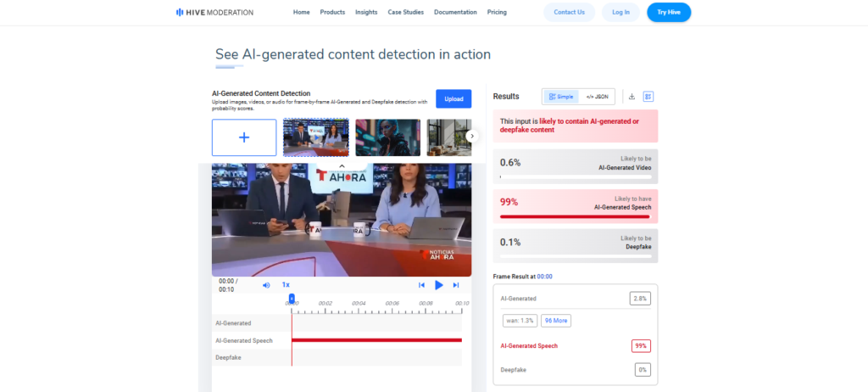
Task: Open the Products menu
Action: coord(332,13)
